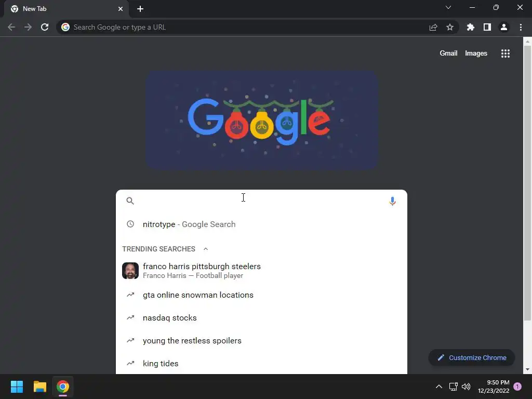Toggle the Chrome side panel icon
Viewport: 532px width, 399px height.
click(x=487, y=27)
